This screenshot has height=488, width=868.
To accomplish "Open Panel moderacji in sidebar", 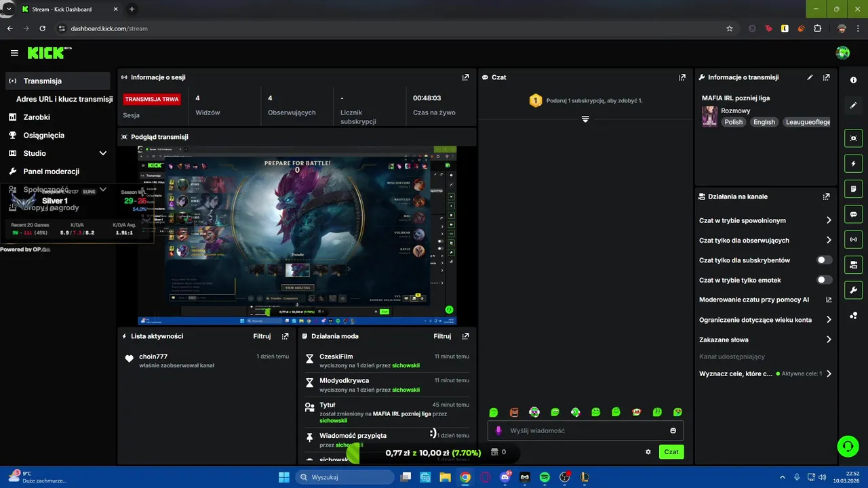I will click(x=57, y=171).
